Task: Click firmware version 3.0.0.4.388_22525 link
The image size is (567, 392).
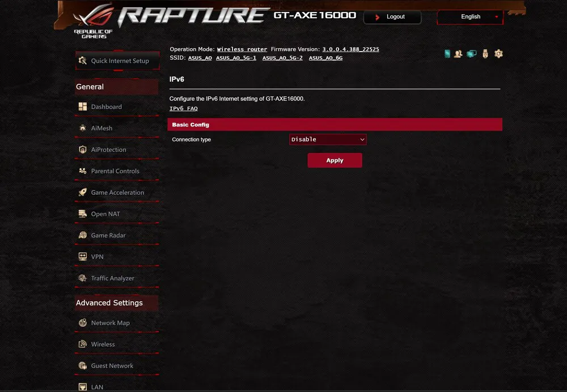Action: point(350,49)
